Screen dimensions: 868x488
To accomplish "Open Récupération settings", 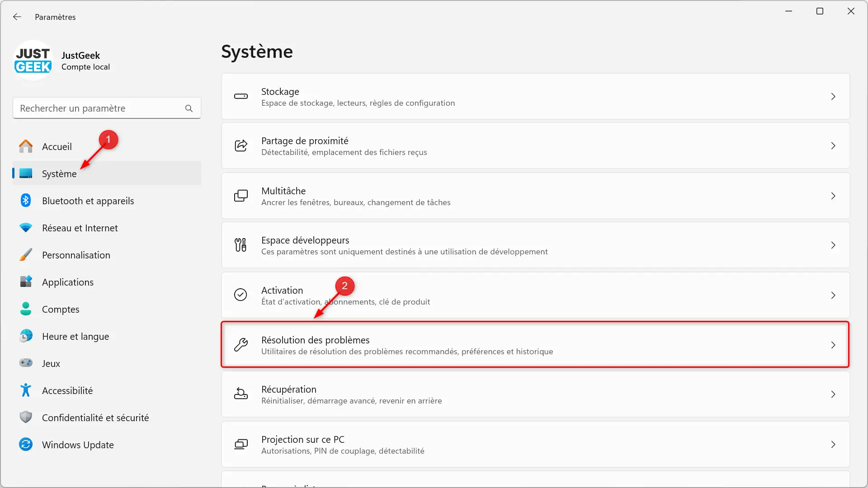I will (x=535, y=394).
